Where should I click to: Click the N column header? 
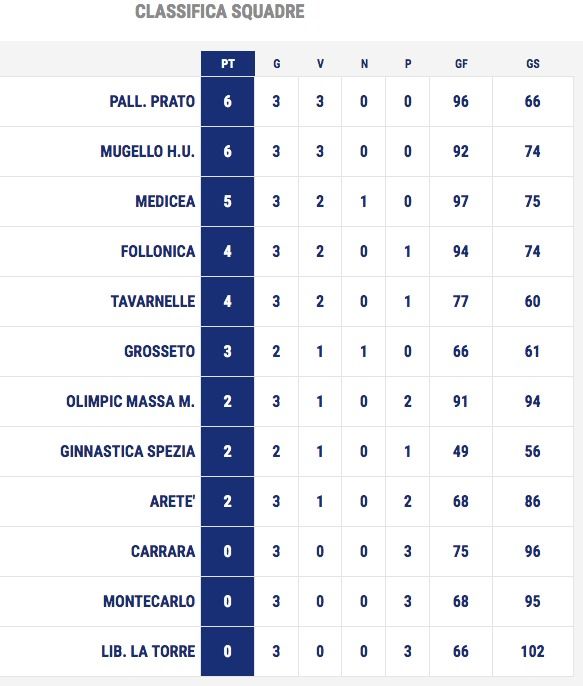(x=364, y=64)
